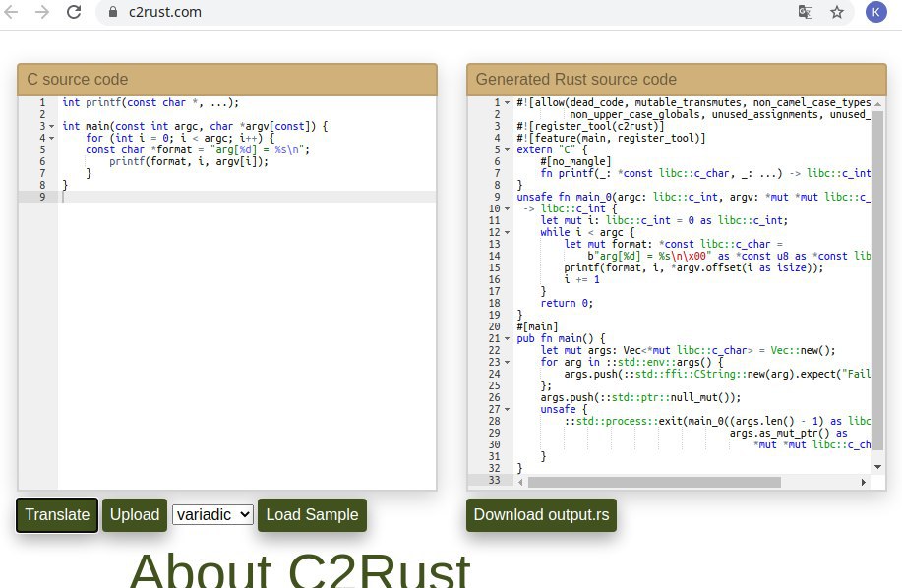The height and width of the screenshot is (588, 902).
Task: Collapse C code fold at line 4
Action: (x=52, y=138)
